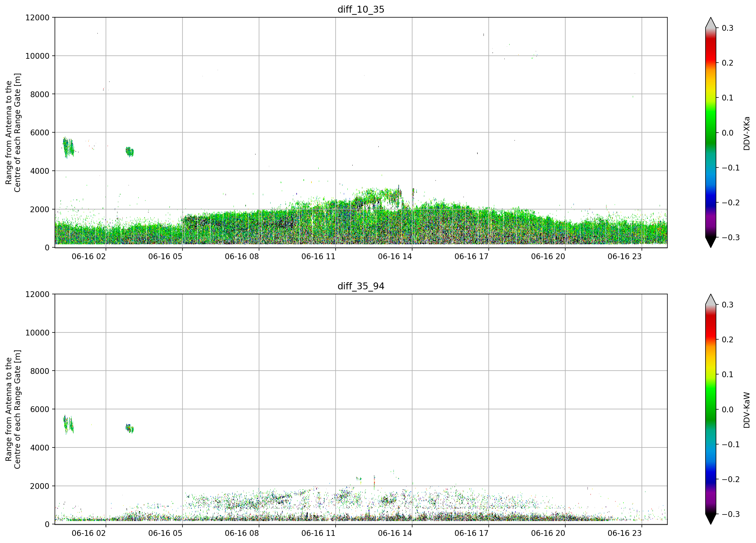Click the diff_10_35 plot title
The image size is (756, 543).
pyautogui.click(x=361, y=9)
